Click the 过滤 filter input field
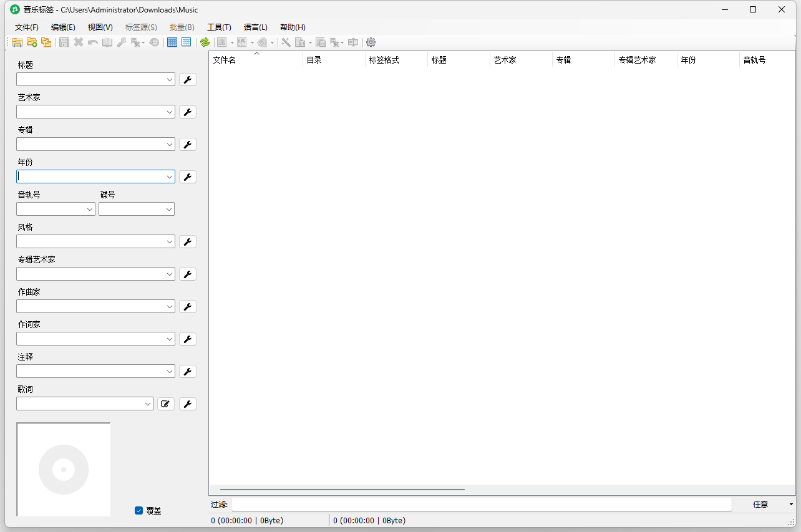Viewport: 801px width, 532px height. tap(481, 504)
